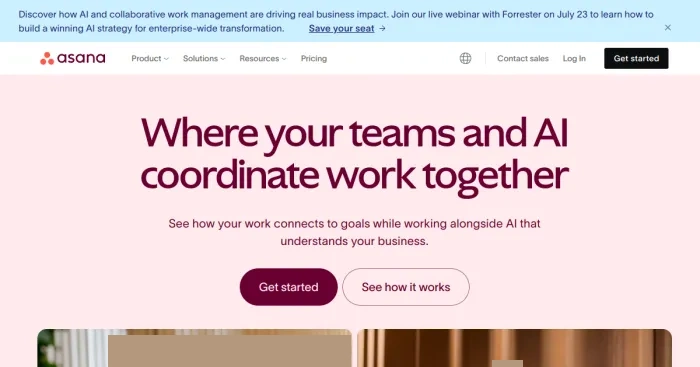Click the asana wordmark in the header
Screen dimensions: 700x367
pyautogui.click(x=81, y=58)
